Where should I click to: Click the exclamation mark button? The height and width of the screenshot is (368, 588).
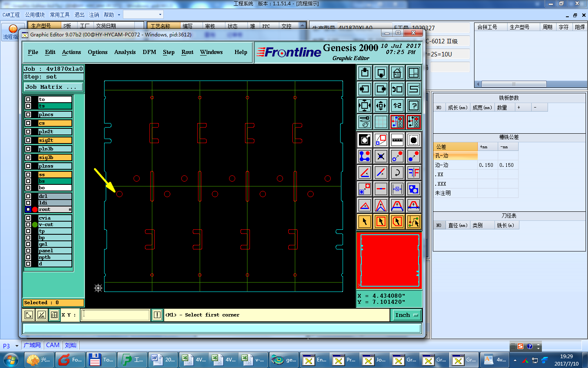pyautogui.click(x=157, y=315)
